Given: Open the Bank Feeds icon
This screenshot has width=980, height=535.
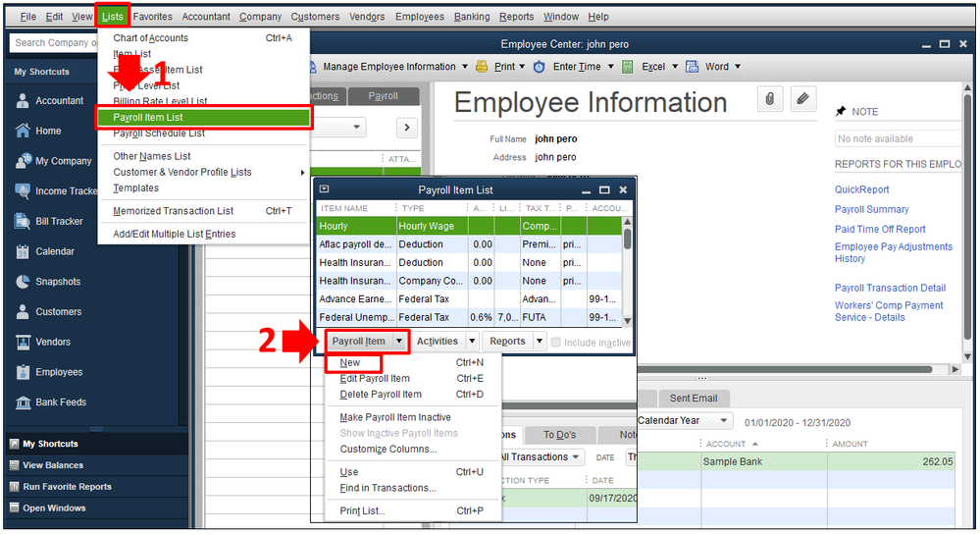Looking at the screenshot, I should [23, 402].
